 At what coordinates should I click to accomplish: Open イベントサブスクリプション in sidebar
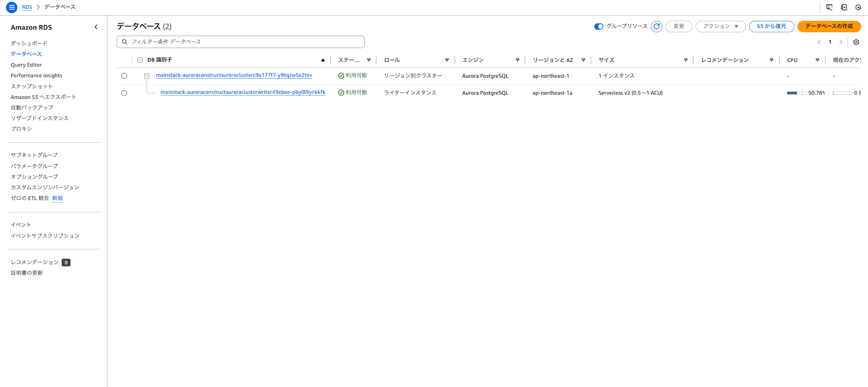click(x=45, y=236)
